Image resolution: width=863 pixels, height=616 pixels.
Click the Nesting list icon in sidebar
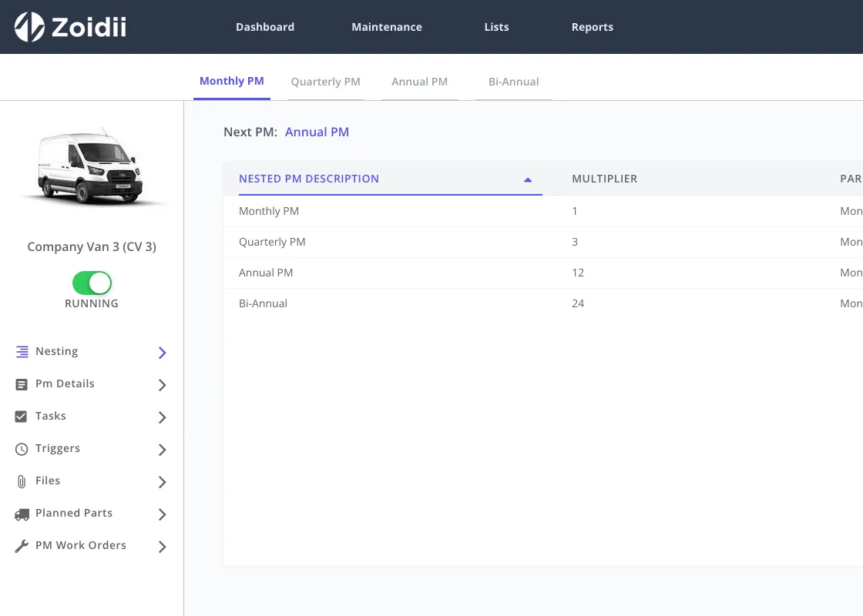click(22, 351)
